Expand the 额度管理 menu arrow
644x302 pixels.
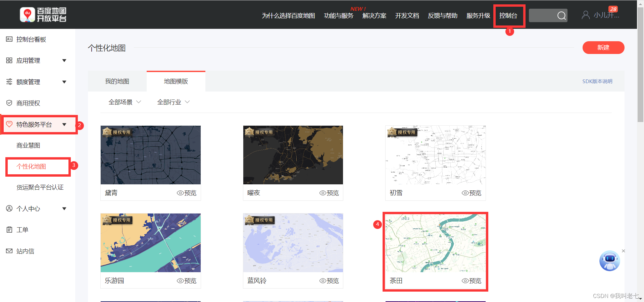pyautogui.click(x=64, y=82)
